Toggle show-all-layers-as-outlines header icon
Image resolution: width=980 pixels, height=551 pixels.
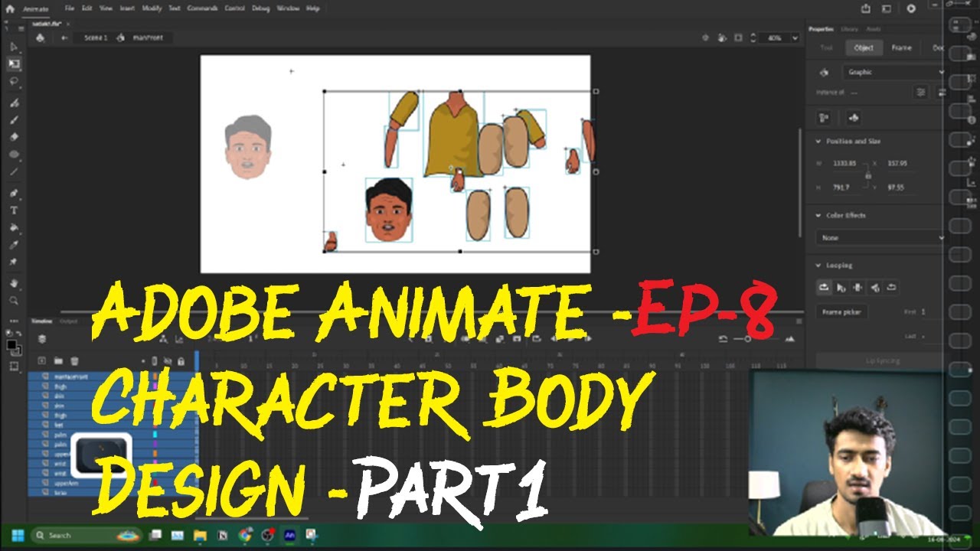[155, 360]
